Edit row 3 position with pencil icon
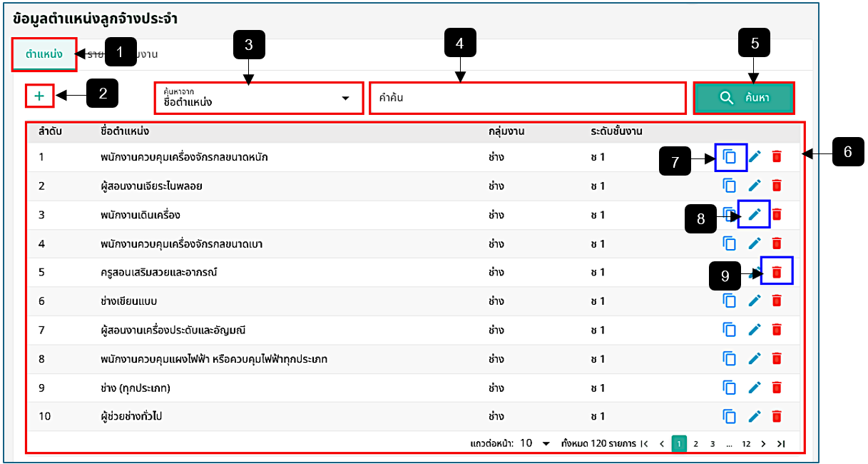868x464 pixels. pos(755,214)
